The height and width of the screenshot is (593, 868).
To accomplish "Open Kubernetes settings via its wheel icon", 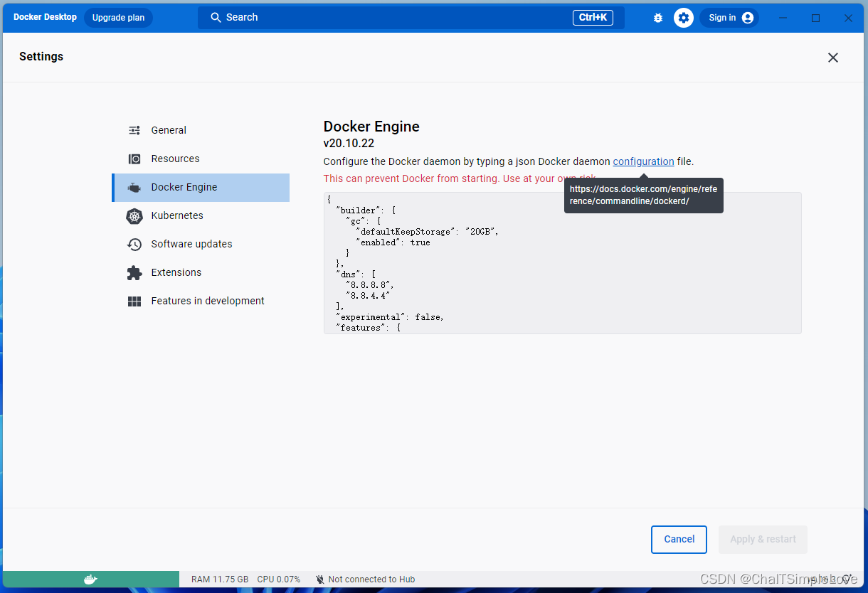I will tap(134, 215).
